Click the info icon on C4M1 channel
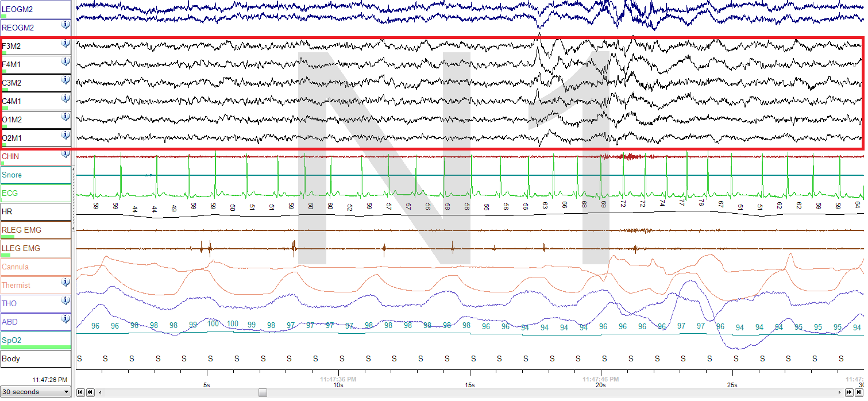The height and width of the screenshot is (401, 868). click(65, 98)
